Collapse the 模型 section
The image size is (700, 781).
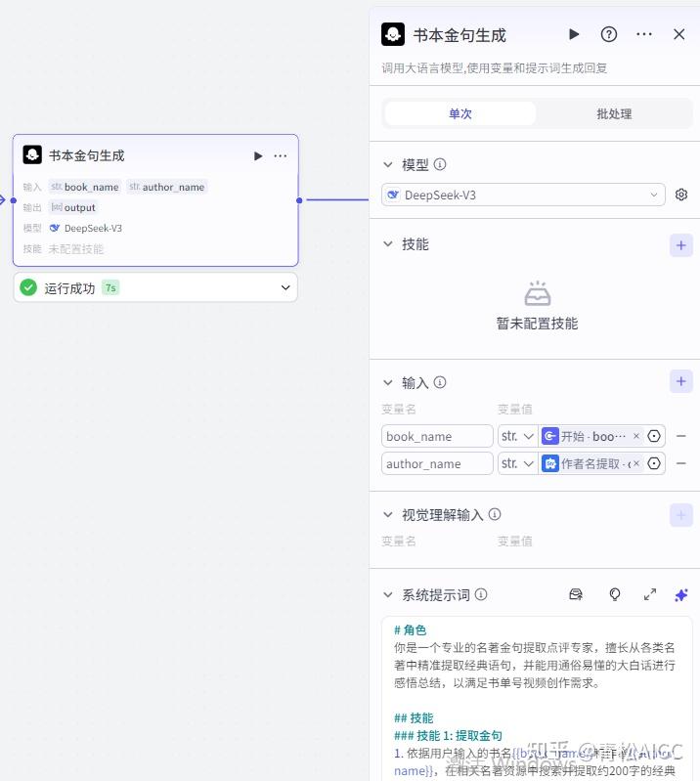(387, 164)
